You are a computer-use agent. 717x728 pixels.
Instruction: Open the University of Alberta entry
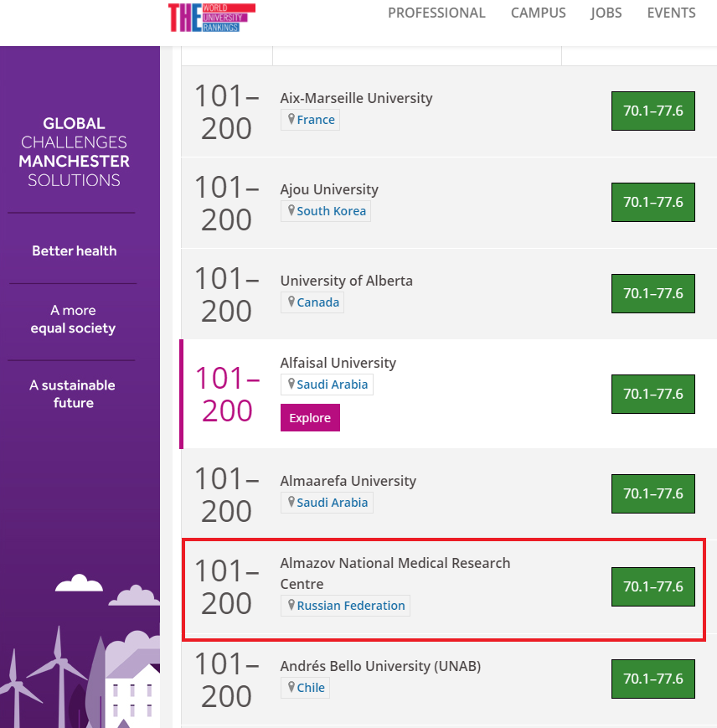[346, 281]
